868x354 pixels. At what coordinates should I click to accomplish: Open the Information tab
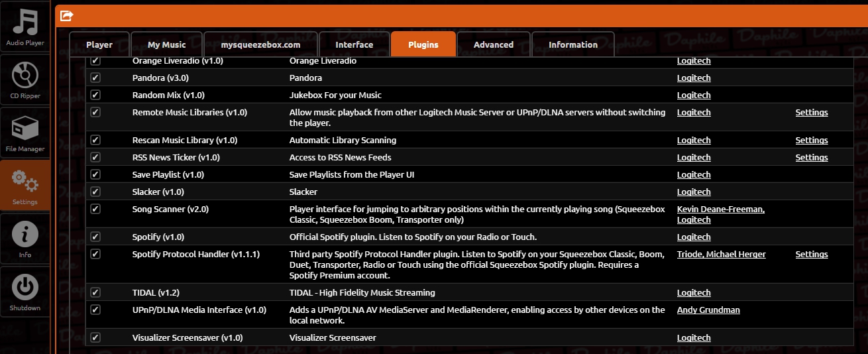tap(572, 44)
